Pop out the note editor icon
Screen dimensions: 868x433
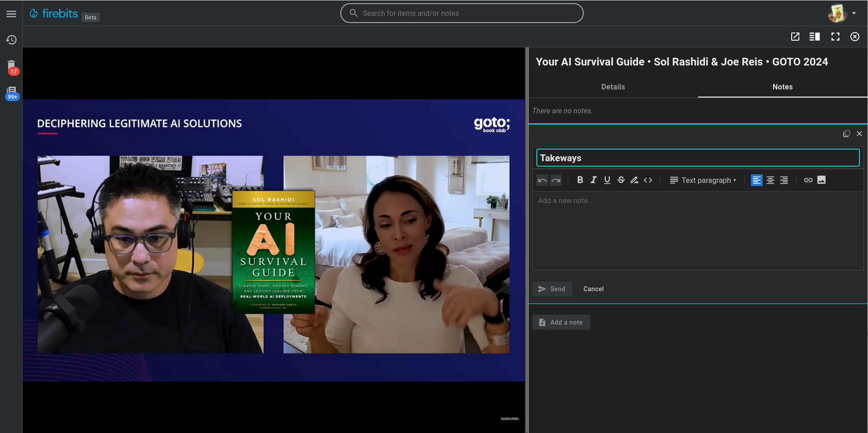846,134
